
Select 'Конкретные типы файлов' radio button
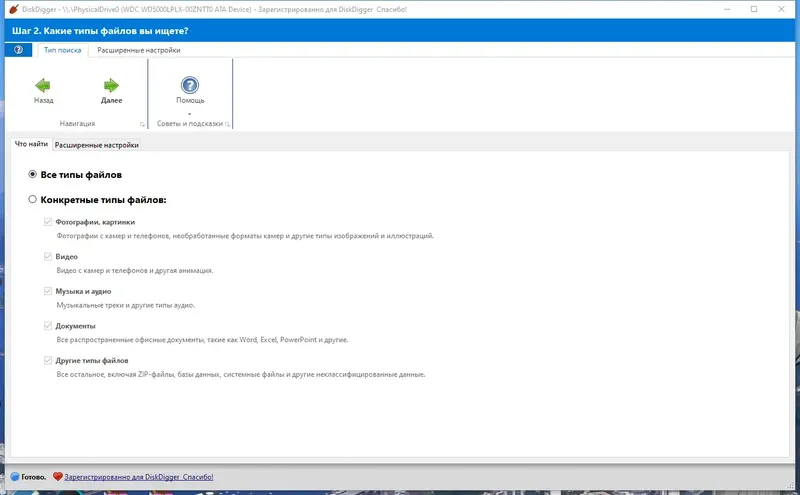tap(33, 200)
